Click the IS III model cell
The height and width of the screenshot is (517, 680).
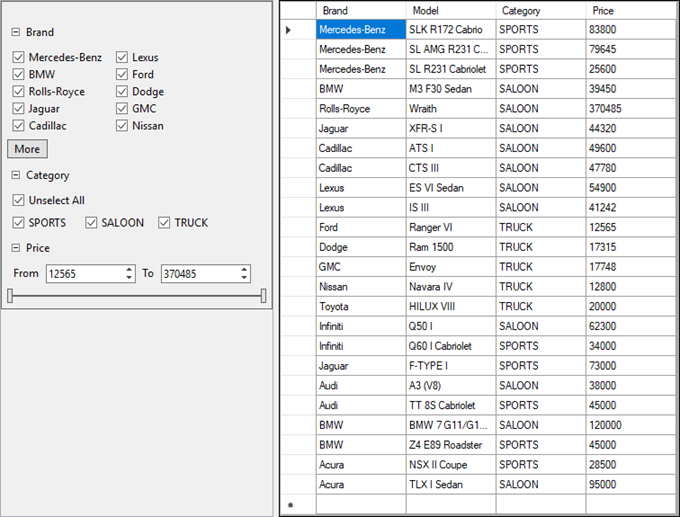(451, 207)
